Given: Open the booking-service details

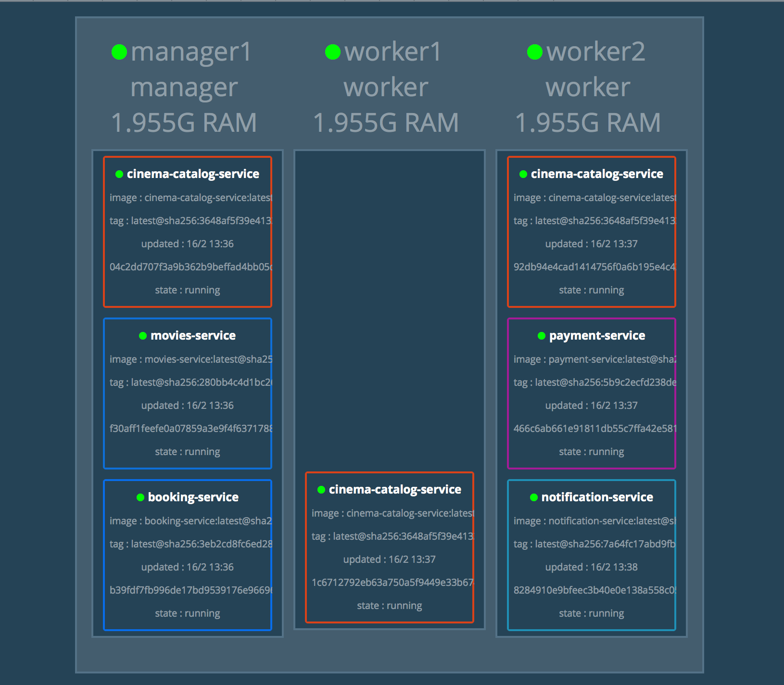Looking at the screenshot, I should (x=188, y=553).
